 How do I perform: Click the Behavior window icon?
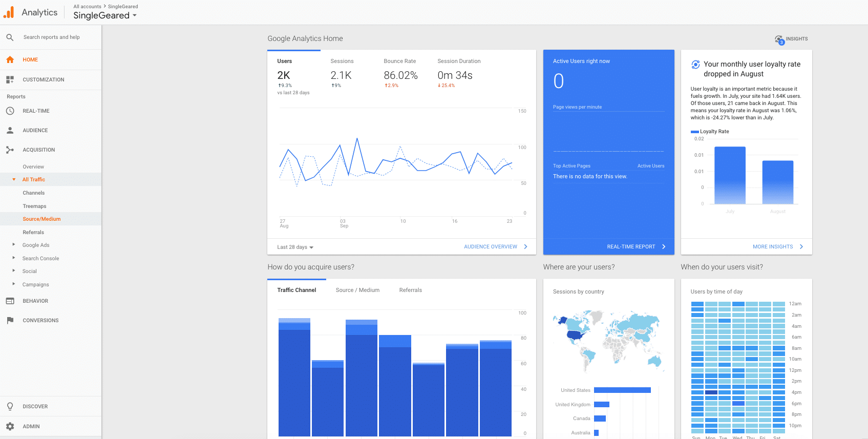coord(10,301)
